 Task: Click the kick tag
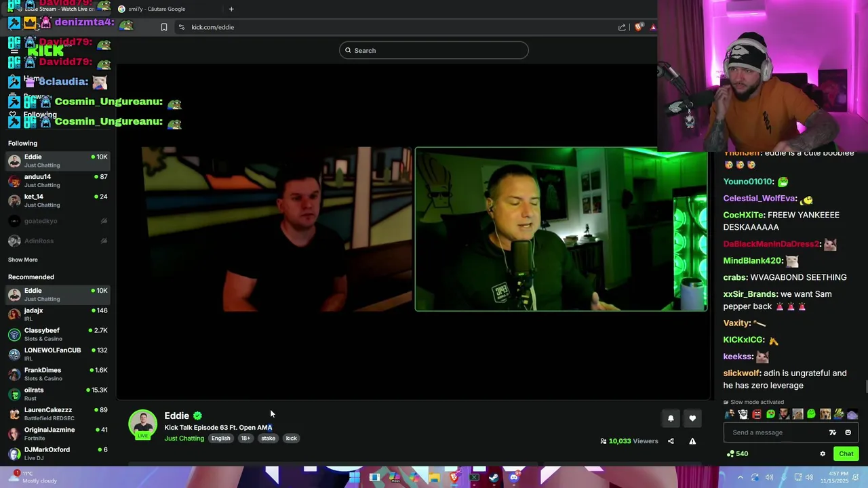tap(291, 439)
